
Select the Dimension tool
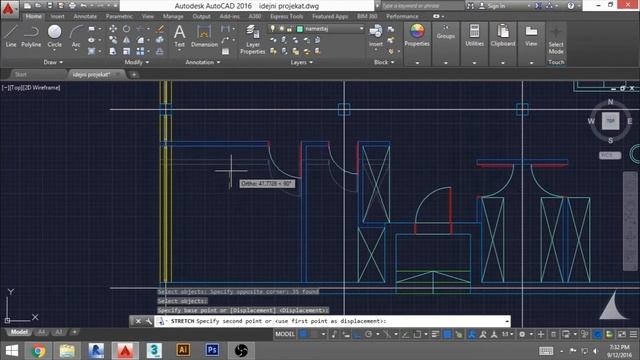point(204,36)
